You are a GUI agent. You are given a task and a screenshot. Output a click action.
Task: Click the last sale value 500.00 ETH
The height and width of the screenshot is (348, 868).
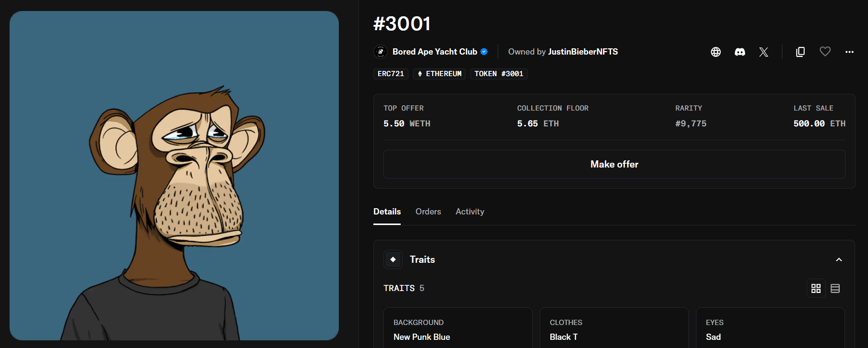820,123
